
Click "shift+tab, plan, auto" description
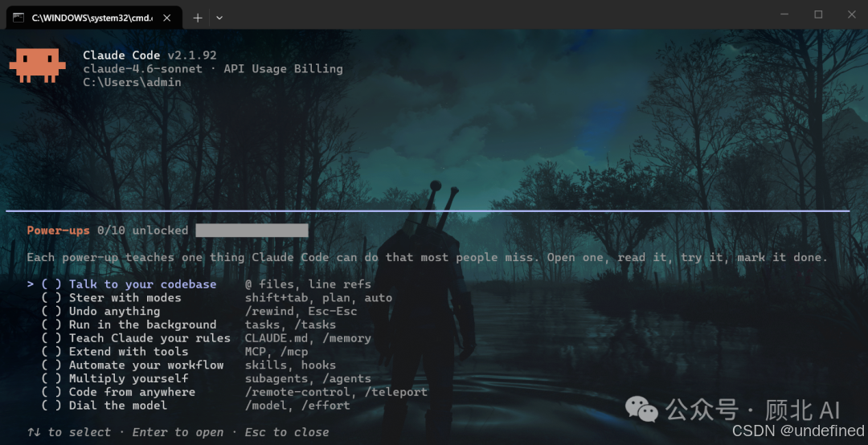pos(319,298)
